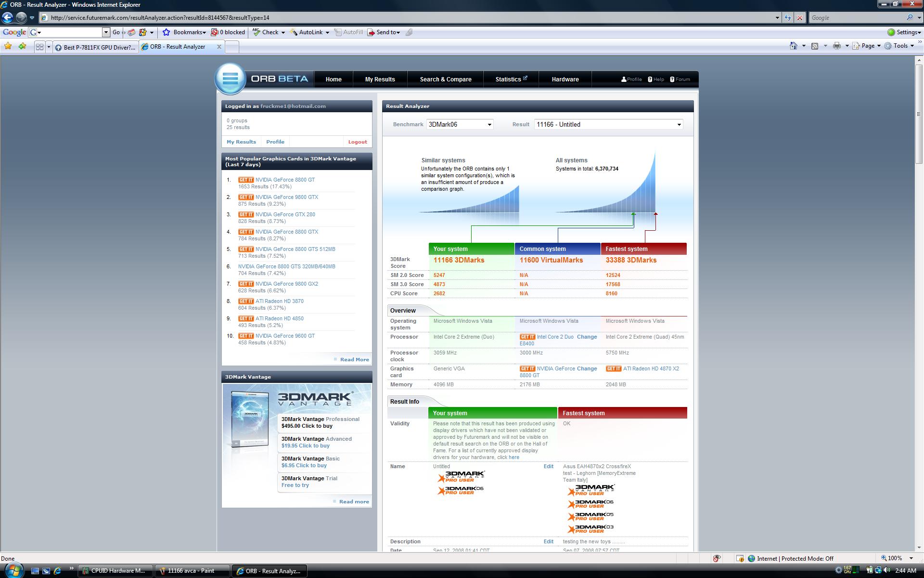The image size is (924, 578).
Task: Click NVIDIA GeForce GTX 280 link
Action: click(285, 214)
